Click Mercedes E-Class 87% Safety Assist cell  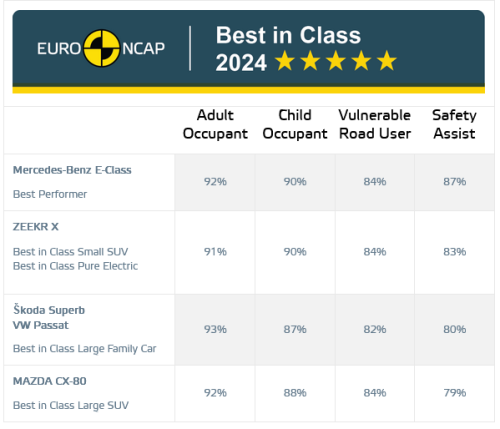[455, 182]
